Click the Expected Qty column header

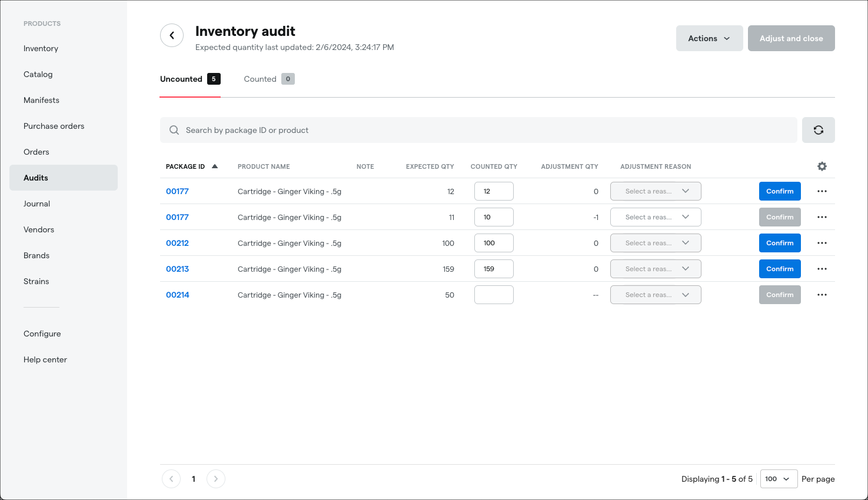[x=430, y=166]
